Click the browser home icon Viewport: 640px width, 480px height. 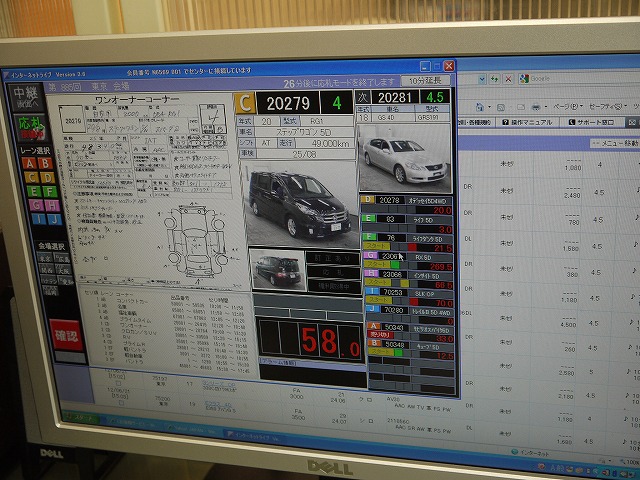pos(480,107)
